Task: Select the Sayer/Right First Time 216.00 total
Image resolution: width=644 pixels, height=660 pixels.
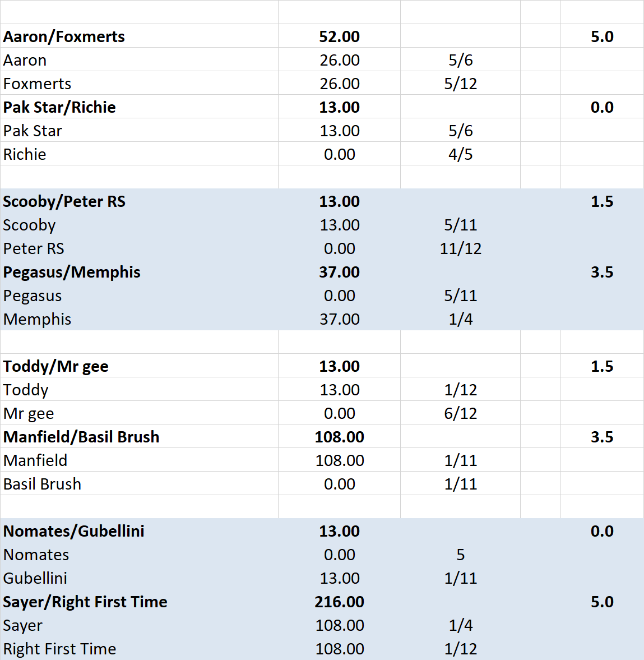Action: click(x=339, y=602)
